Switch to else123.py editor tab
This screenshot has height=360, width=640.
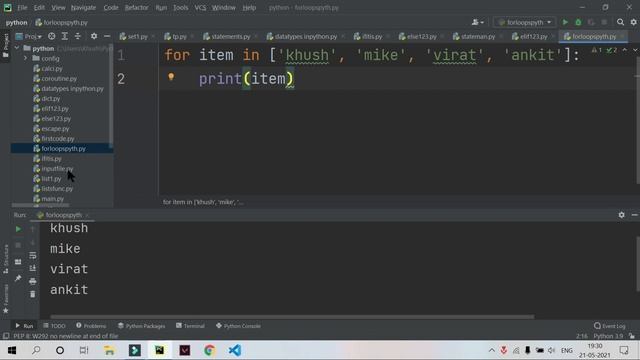pos(421,36)
